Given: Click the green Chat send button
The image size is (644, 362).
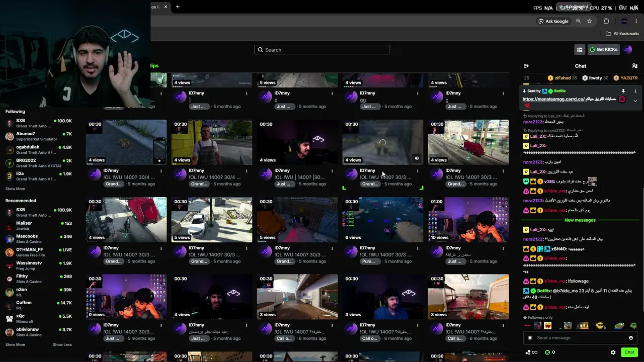Looking at the screenshot, I should coord(629,352).
